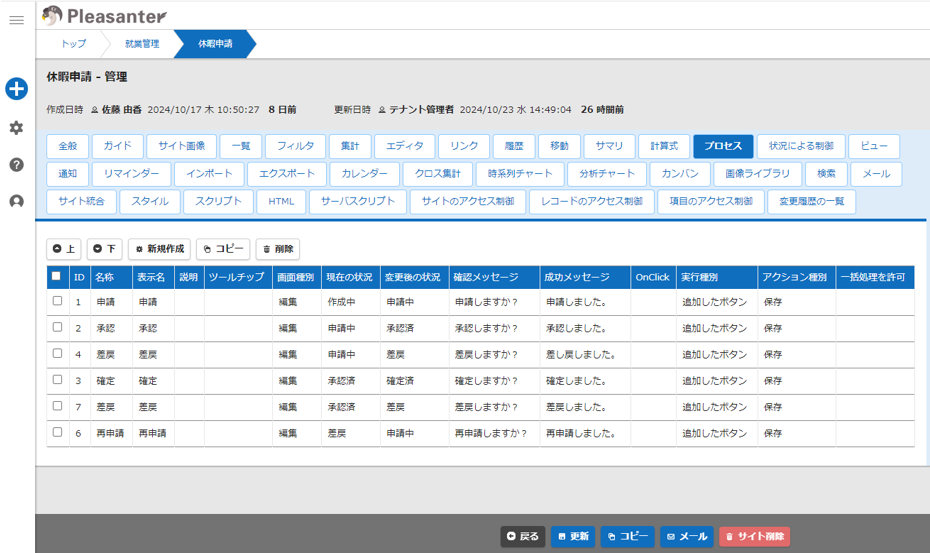Go to 就業管理 breadcrumb
The width and height of the screenshot is (930, 553).
(x=142, y=44)
